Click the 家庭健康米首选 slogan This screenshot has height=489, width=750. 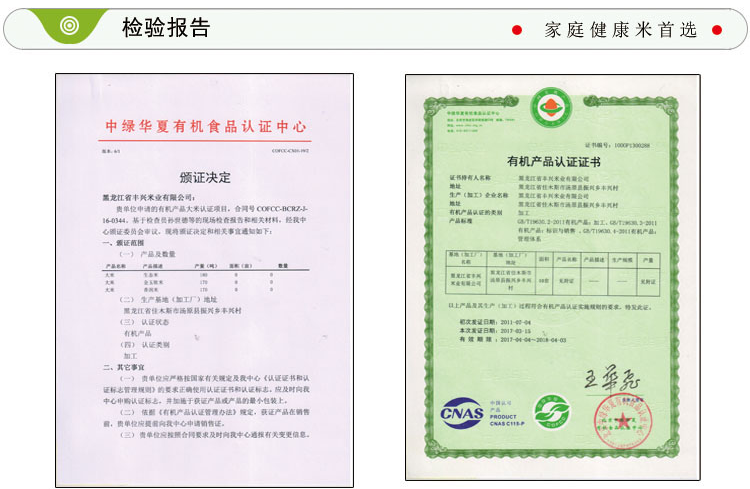tap(620, 30)
